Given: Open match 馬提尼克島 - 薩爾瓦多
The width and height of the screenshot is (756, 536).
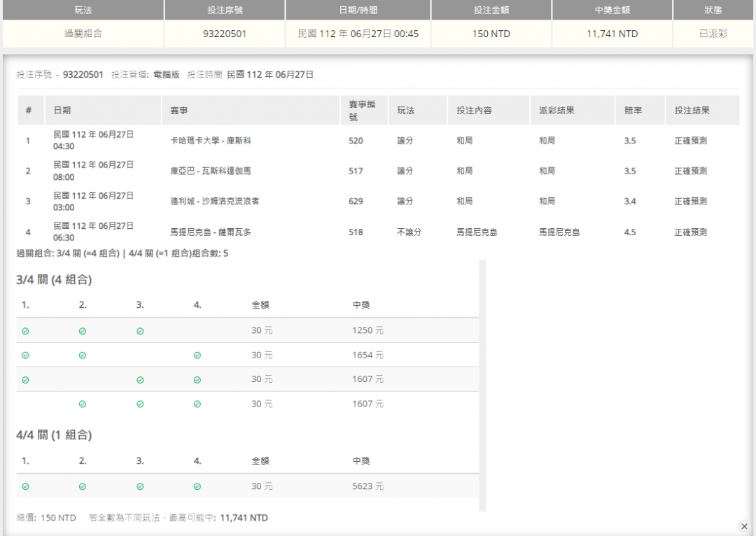Looking at the screenshot, I should click(x=211, y=232).
